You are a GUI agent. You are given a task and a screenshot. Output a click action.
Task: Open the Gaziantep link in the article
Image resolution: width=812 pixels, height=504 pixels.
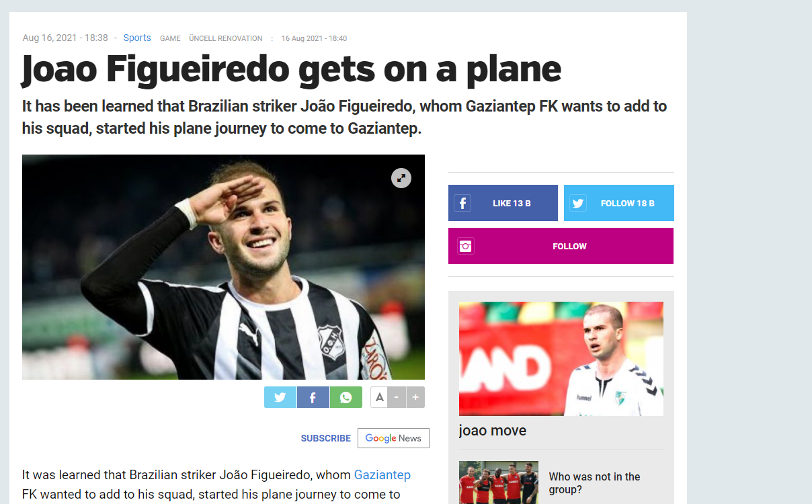(382, 475)
